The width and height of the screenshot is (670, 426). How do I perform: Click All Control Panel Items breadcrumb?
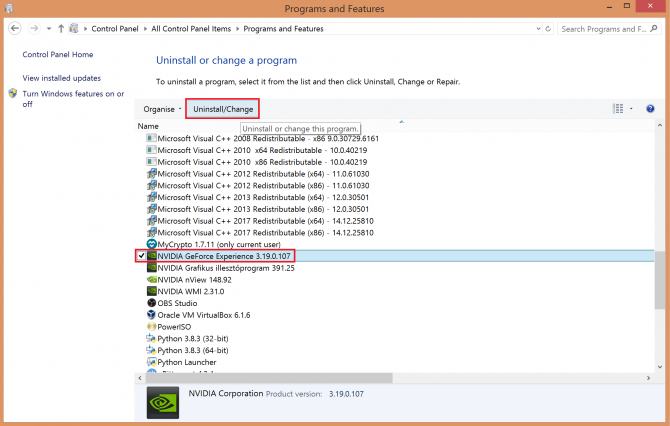[191, 29]
